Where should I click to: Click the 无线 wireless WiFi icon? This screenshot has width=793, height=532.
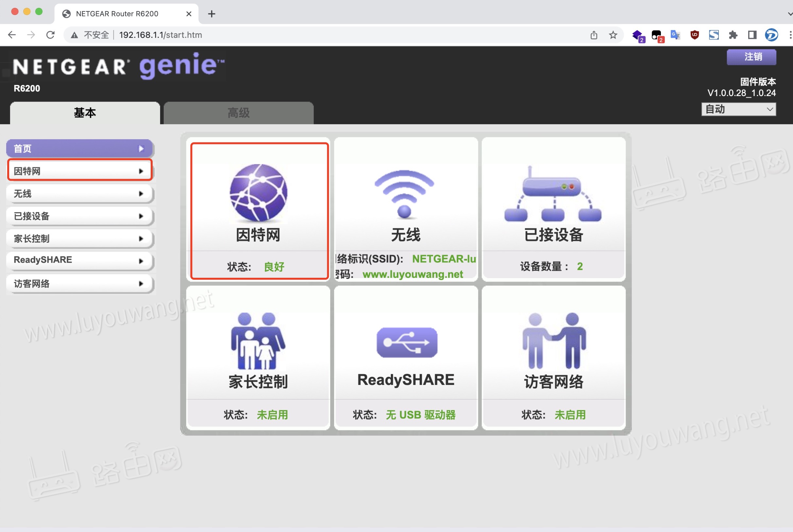tap(404, 193)
